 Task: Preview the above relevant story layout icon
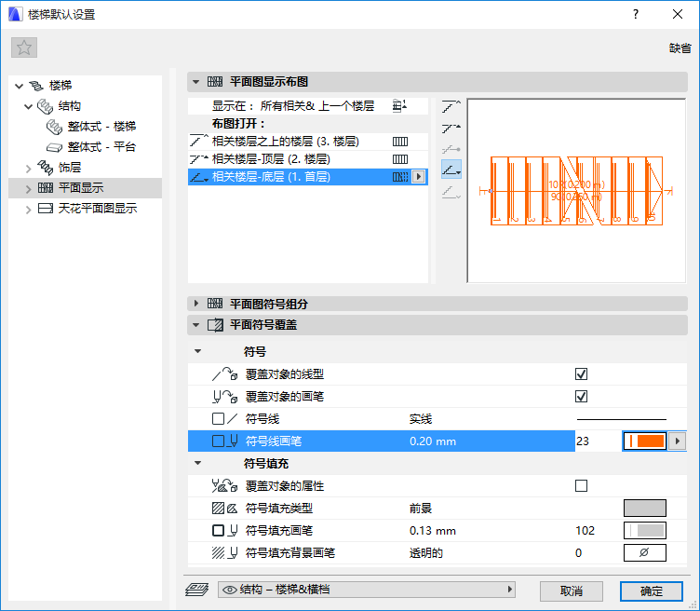pos(451,106)
